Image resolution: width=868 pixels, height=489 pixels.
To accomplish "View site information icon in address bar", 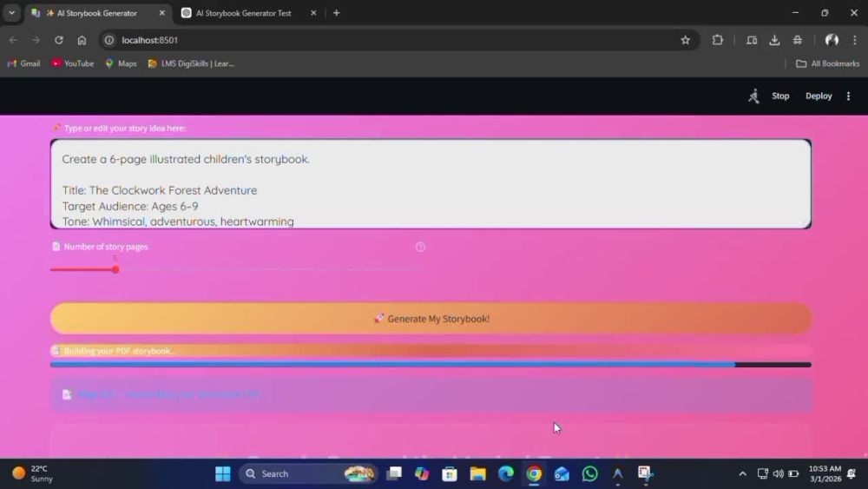I will (x=109, y=40).
